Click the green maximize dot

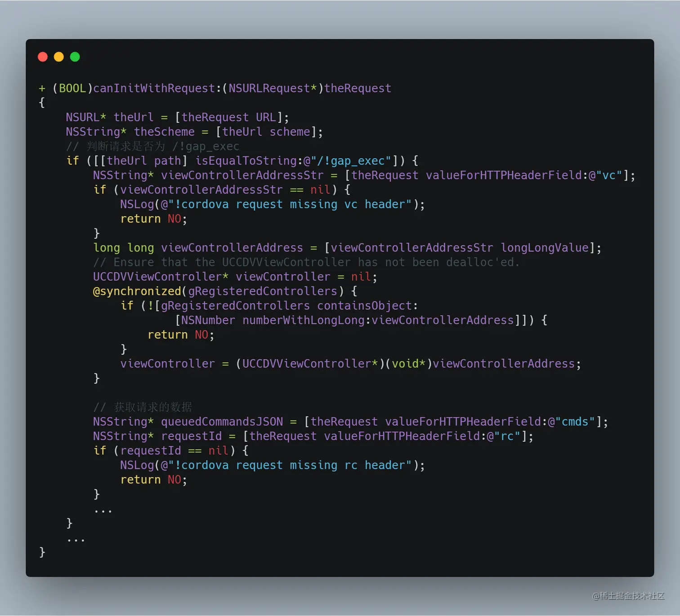pyautogui.click(x=75, y=57)
